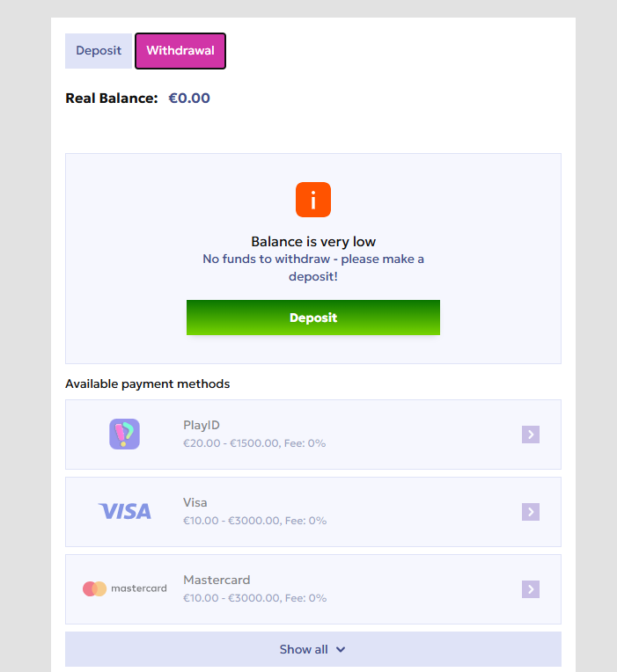The width and height of the screenshot is (617, 672).
Task: Click the PlayID logo icon
Action: tap(124, 434)
